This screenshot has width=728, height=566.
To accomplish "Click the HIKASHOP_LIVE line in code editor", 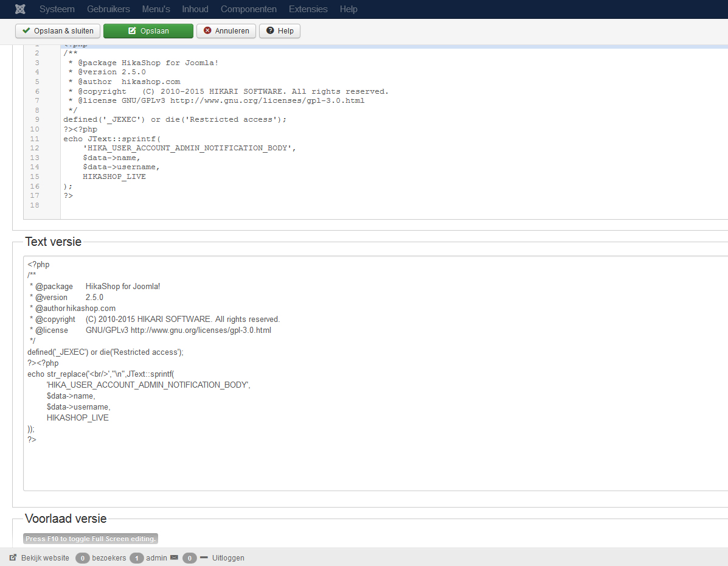I will tap(114, 176).
